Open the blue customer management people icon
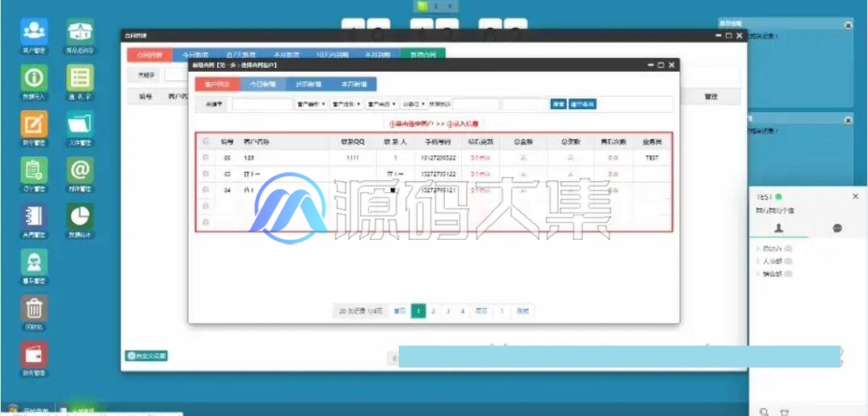The image size is (868, 416). pos(35,32)
